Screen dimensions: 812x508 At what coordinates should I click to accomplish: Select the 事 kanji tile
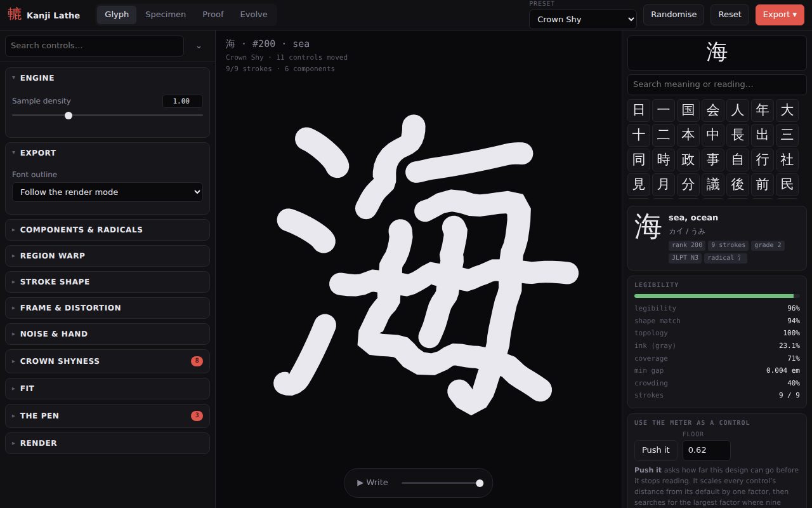point(713,159)
